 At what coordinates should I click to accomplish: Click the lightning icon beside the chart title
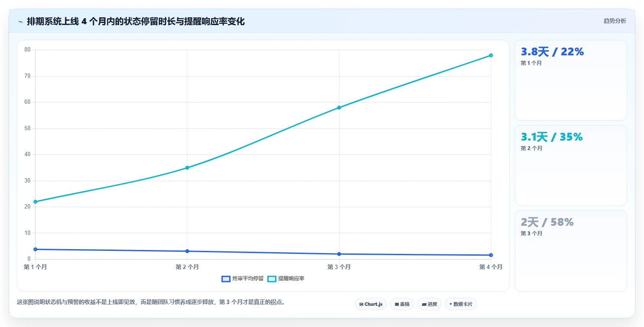(x=20, y=21)
